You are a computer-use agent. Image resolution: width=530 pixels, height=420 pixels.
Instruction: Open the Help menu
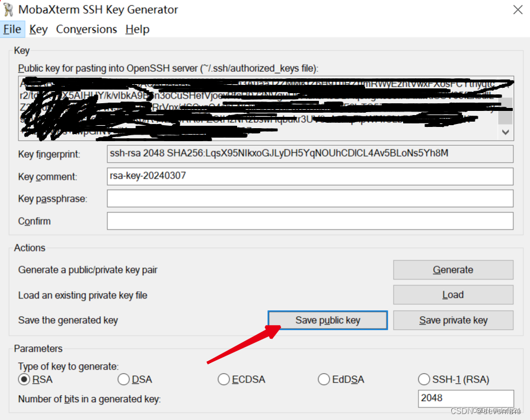137,30
